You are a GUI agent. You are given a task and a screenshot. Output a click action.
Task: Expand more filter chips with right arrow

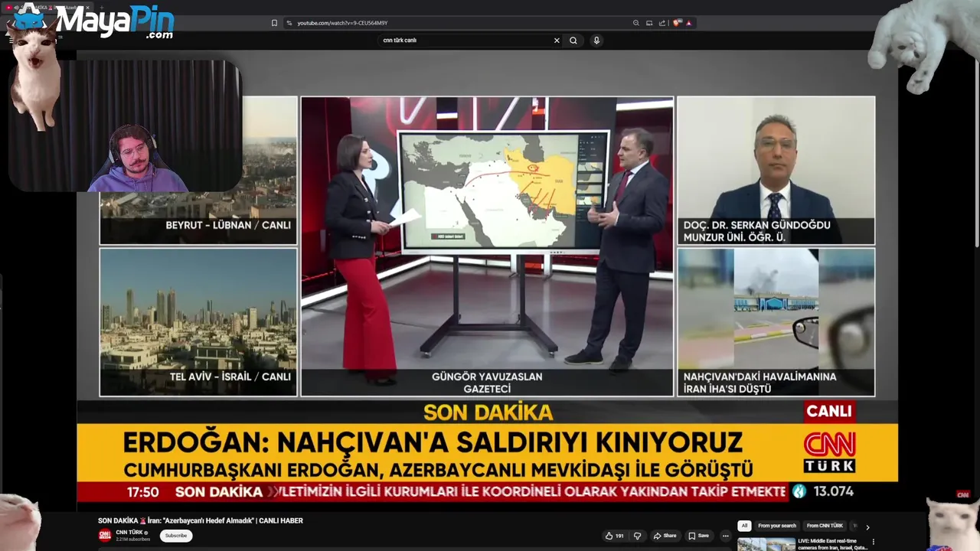tap(867, 527)
